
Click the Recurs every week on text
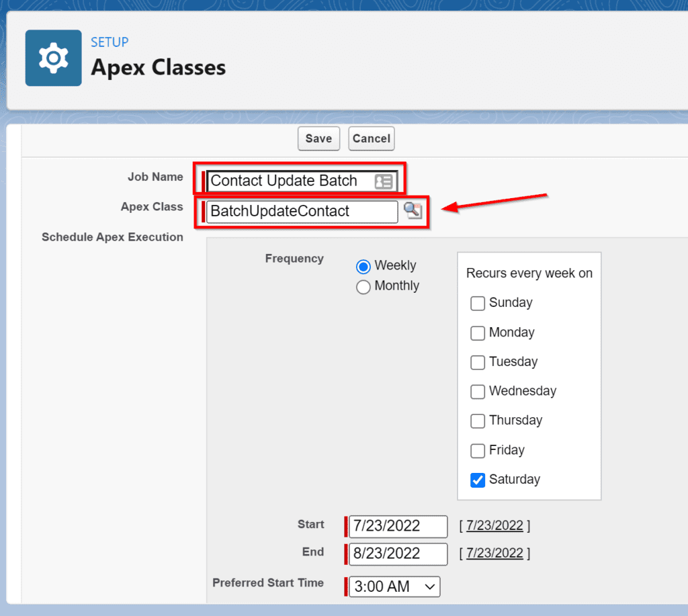pos(529,273)
